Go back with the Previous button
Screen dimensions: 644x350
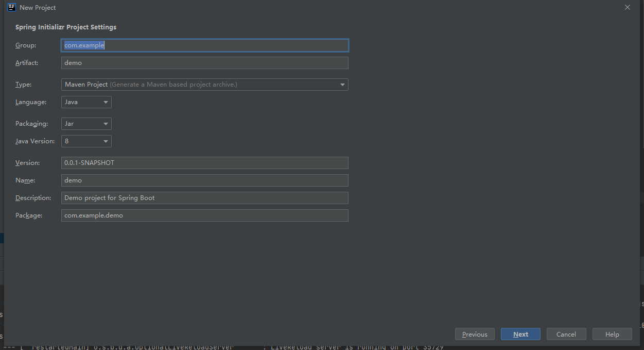pos(475,334)
